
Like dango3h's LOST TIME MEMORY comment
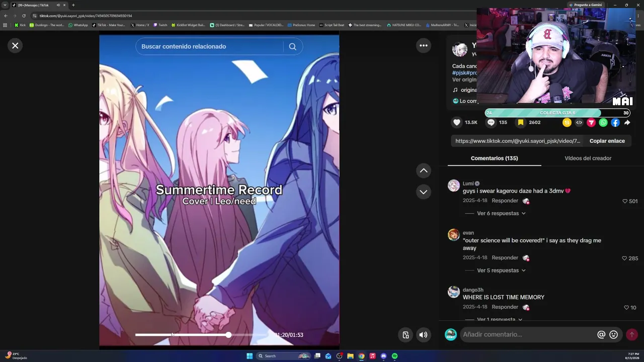pyautogui.click(x=626, y=308)
